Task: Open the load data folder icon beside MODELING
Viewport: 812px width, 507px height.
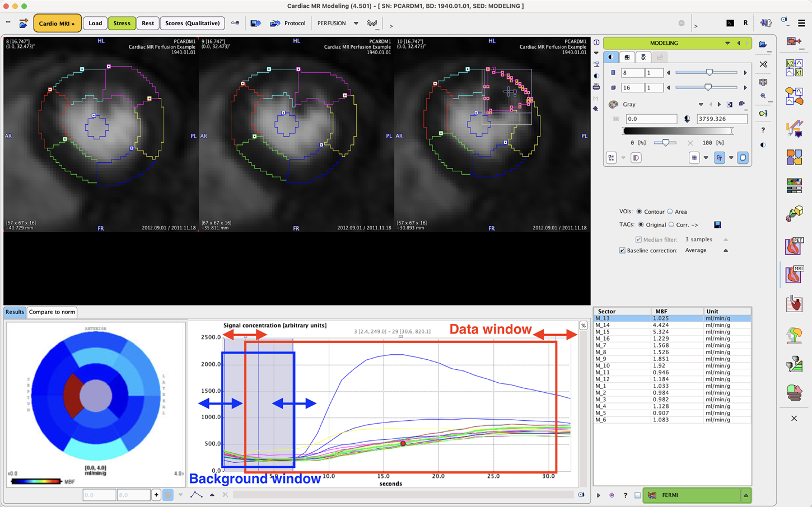Action: (763, 44)
